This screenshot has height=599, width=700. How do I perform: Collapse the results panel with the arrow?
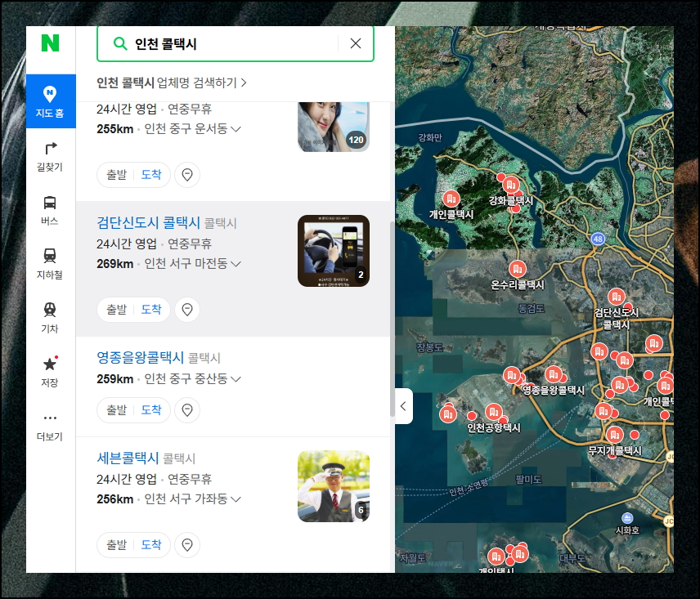404,406
